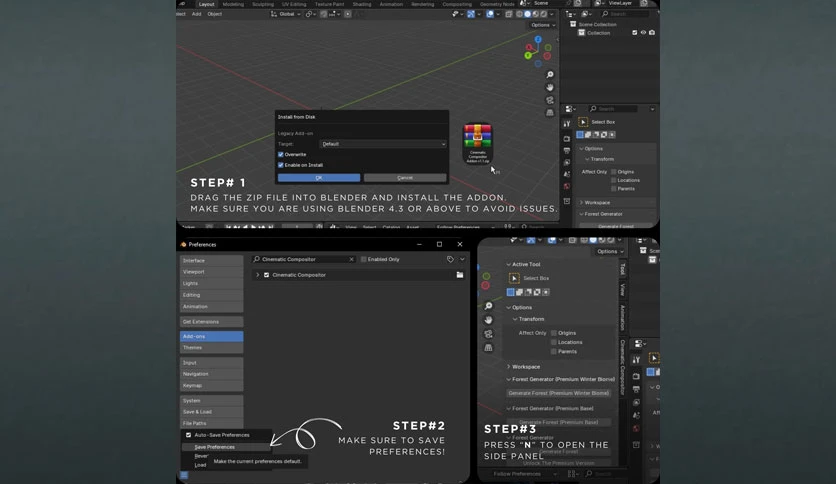Click zoom magnifier icon in Step 3 viewport
This screenshot has width=836, height=484.
(x=488, y=306)
